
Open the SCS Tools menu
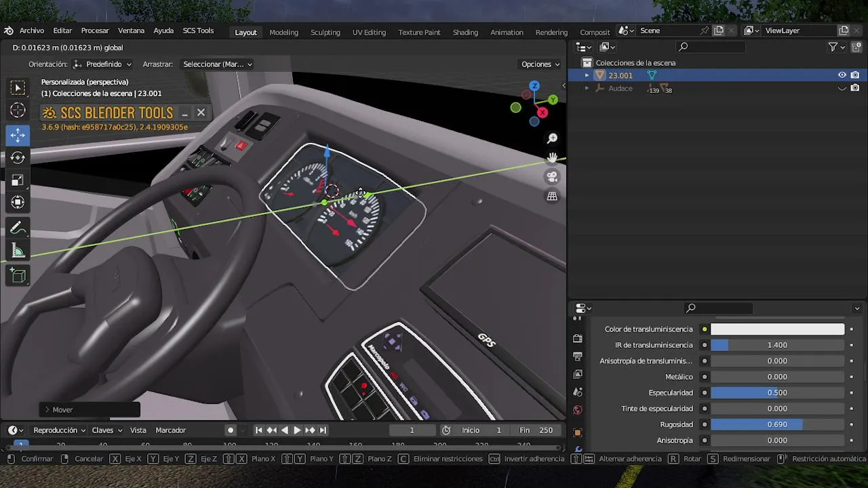(x=198, y=30)
